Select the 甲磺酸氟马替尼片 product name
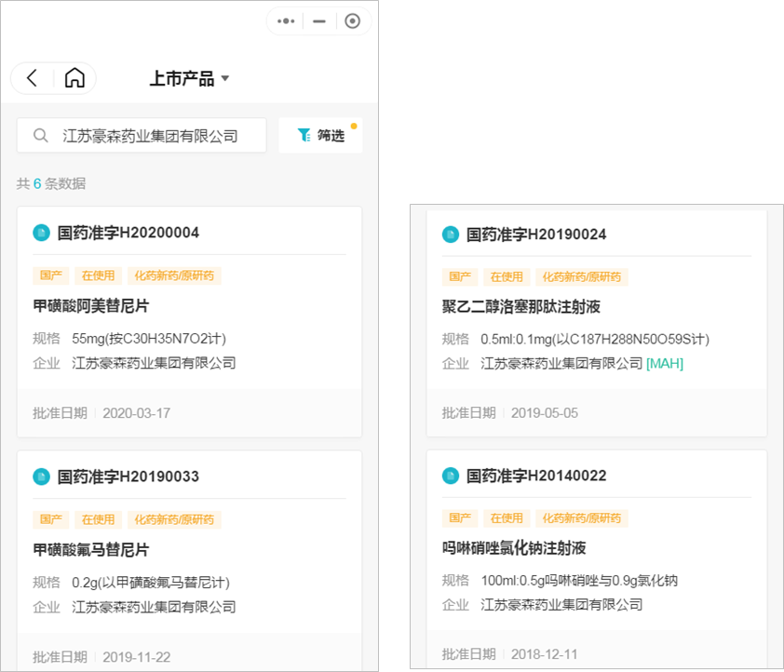The image size is (784, 672). pos(91,549)
